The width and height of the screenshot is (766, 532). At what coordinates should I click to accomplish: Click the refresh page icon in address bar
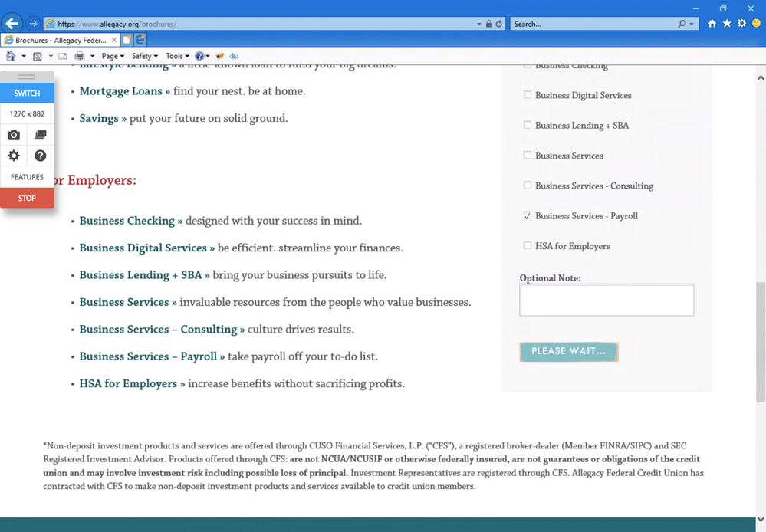(x=498, y=24)
